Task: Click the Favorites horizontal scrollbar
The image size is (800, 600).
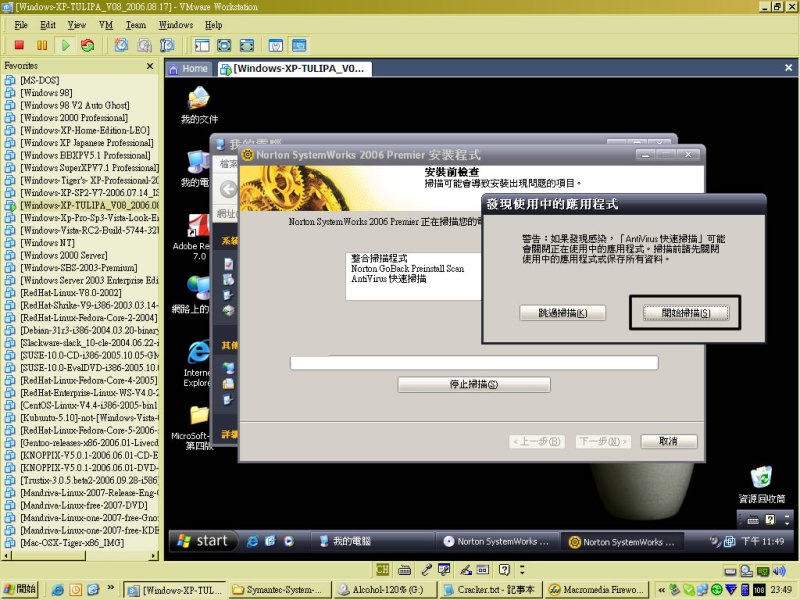Action: tap(81, 556)
